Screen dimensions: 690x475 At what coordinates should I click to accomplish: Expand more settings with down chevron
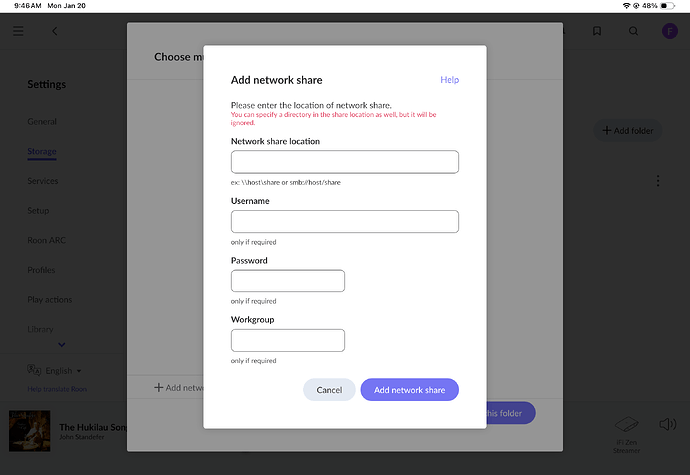pyautogui.click(x=62, y=345)
